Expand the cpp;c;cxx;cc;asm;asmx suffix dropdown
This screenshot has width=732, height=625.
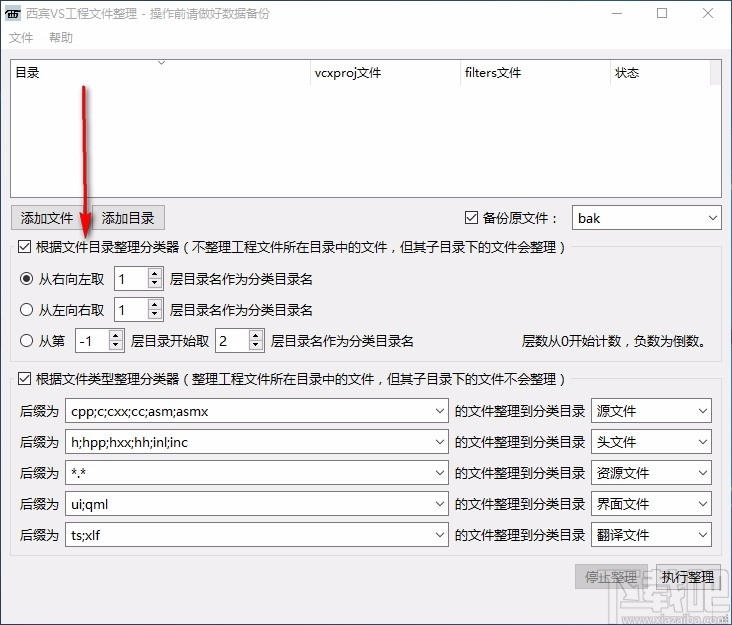[439, 411]
